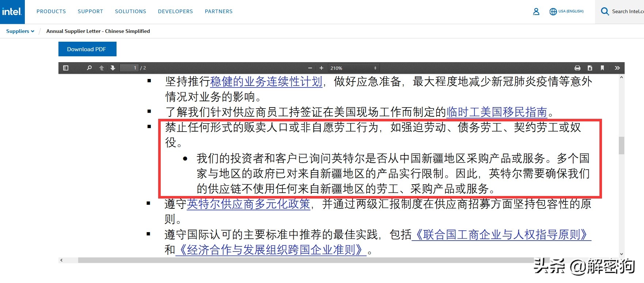The height and width of the screenshot is (283, 644).
Task: Open link 临时工美国移民指南
Action: 497,112
